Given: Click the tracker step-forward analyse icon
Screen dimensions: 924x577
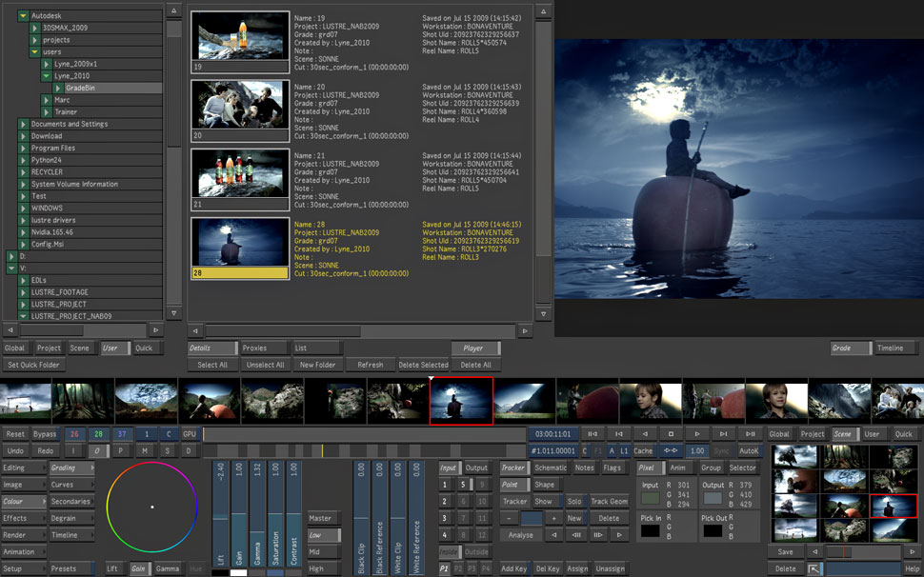Looking at the screenshot, I should pyautogui.click(x=597, y=535).
